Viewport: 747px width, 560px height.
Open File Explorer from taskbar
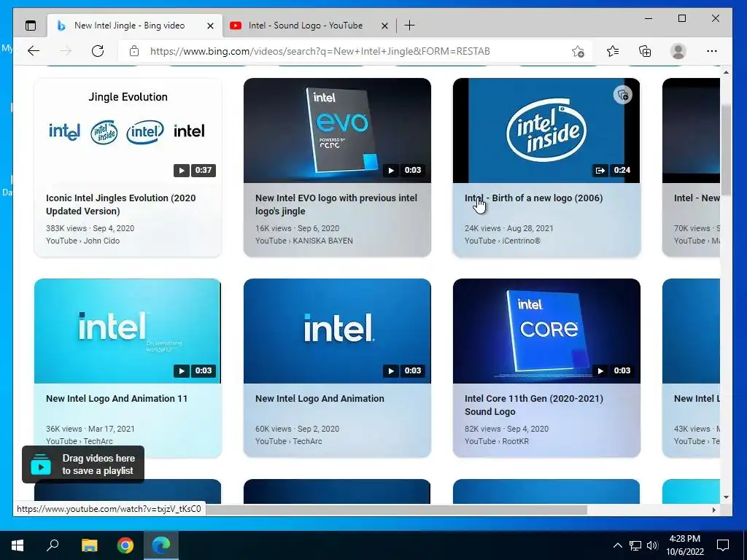click(x=89, y=545)
